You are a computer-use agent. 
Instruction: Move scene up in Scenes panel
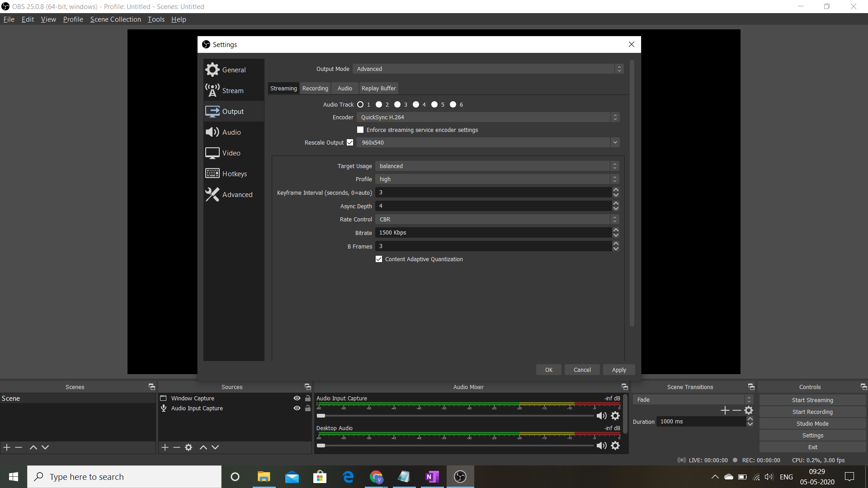click(33, 447)
